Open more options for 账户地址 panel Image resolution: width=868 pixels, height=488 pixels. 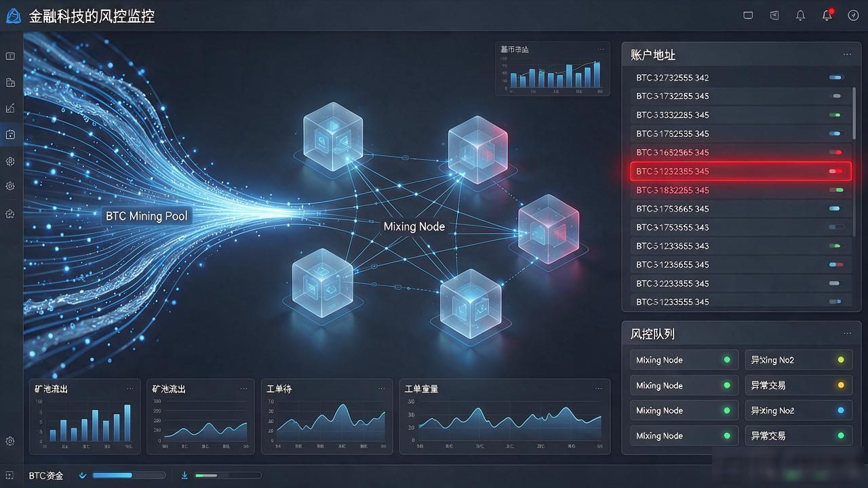point(847,55)
